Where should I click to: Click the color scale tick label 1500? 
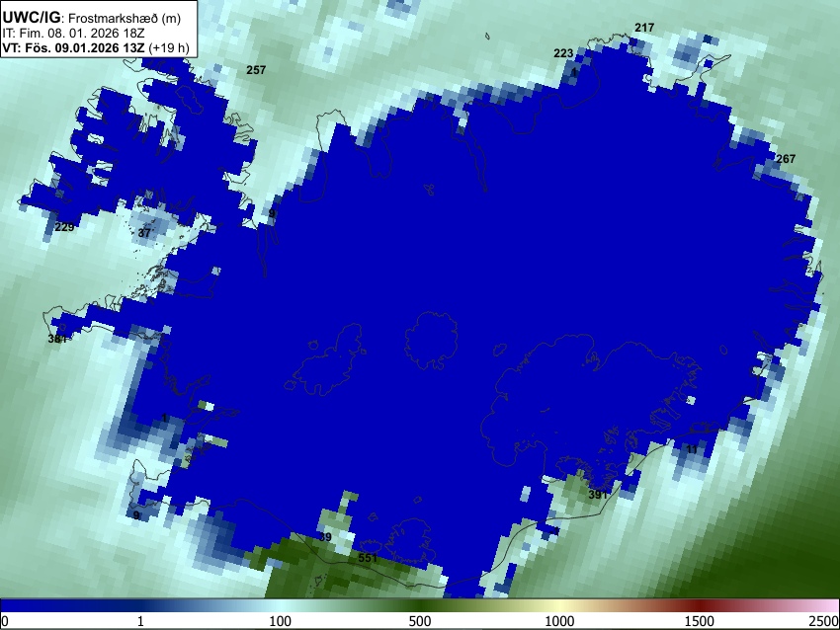pyautogui.click(x=700, y=621)
